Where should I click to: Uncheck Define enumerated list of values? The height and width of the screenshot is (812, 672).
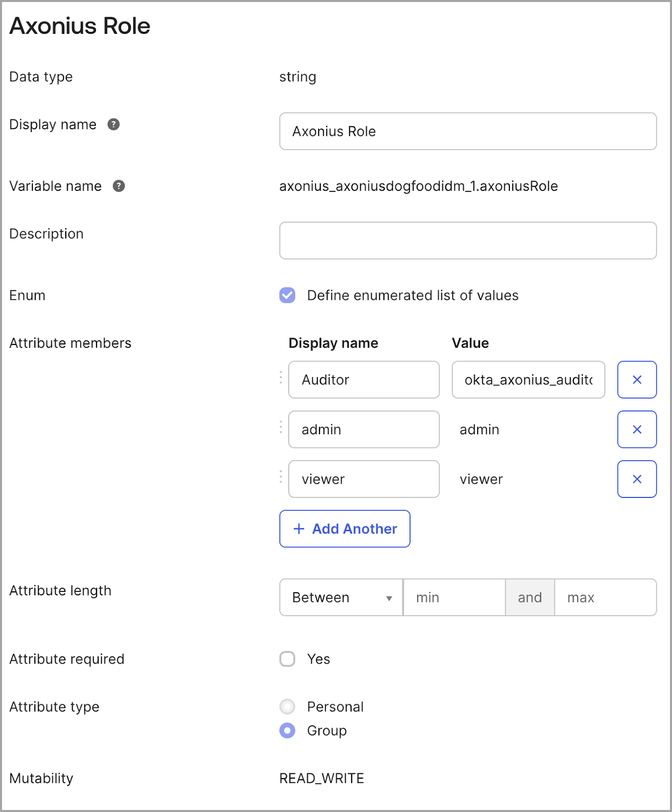click(x=287, y=295)
